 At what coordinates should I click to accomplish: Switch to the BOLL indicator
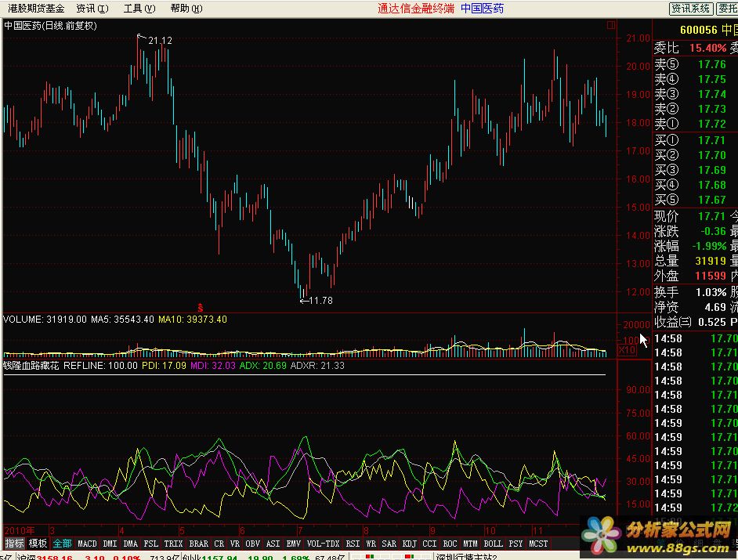494,544
